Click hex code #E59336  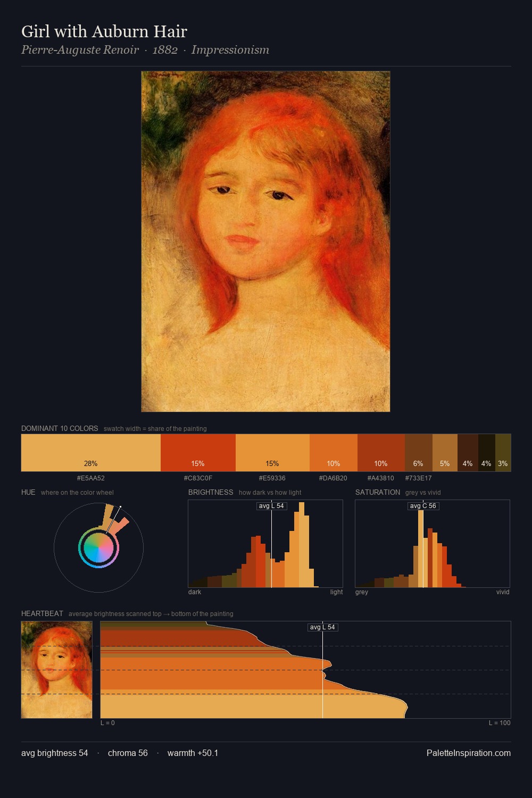coord(272,478)
